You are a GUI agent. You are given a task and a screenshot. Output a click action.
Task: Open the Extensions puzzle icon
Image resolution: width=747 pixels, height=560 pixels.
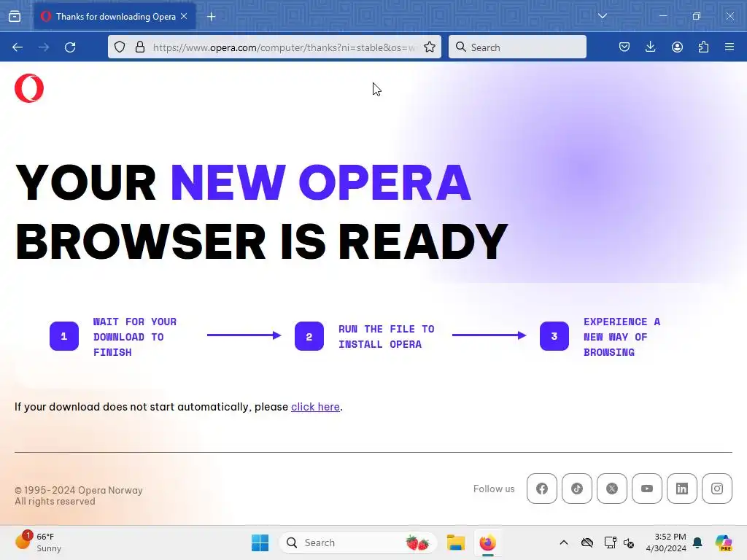(703, 47)
